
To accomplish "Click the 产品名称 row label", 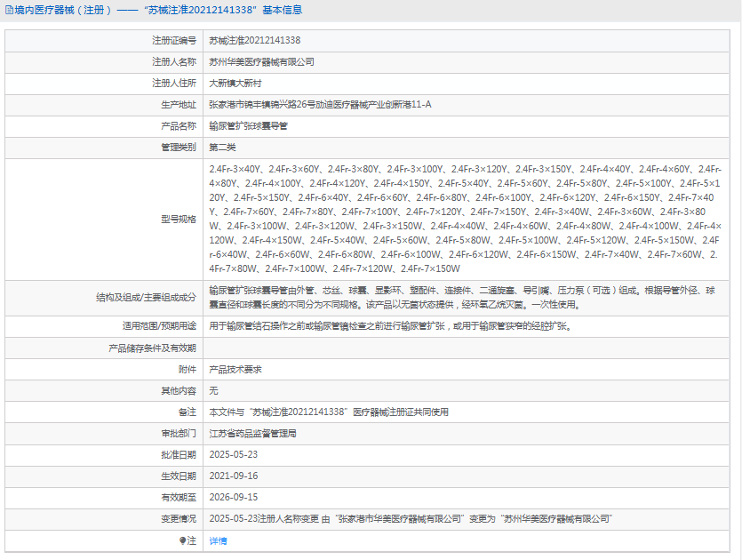I will (x=179, y=126).
